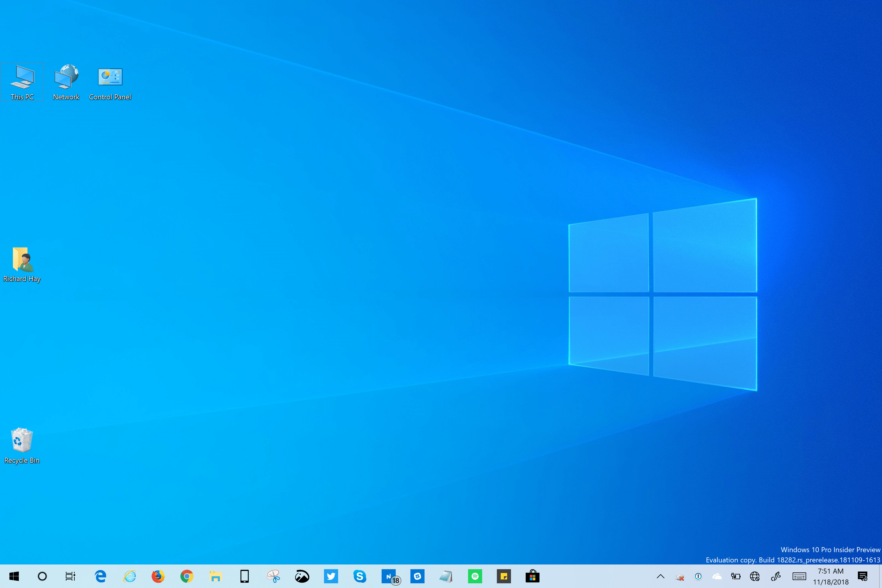The image size is (882, 588).
Task: Expand hidden system tray icons
Action: coord(660,576)
